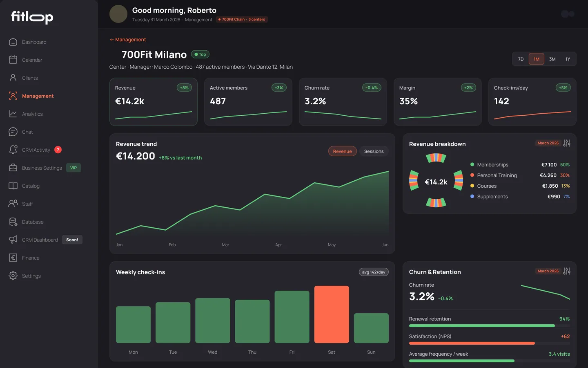Click the Sunday check-ins bar
588x368 pixels.
point(371,328)
